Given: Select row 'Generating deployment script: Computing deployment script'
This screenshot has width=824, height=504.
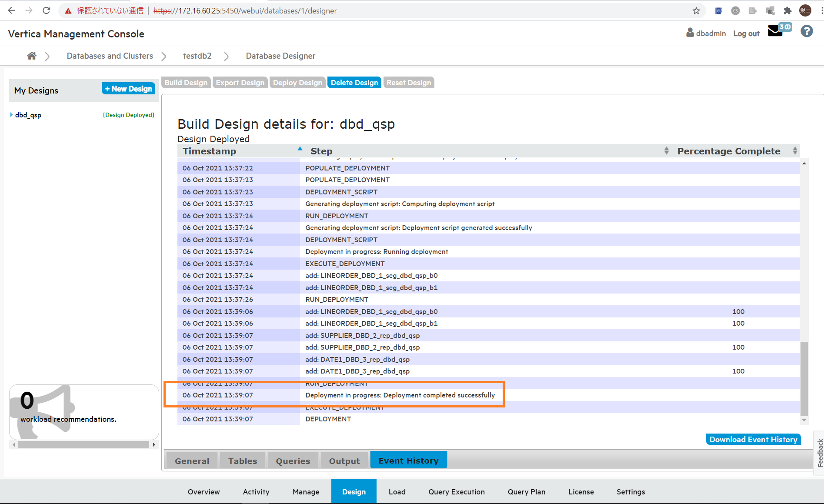Looking at the screenshot, I should (x=488, y=204).
